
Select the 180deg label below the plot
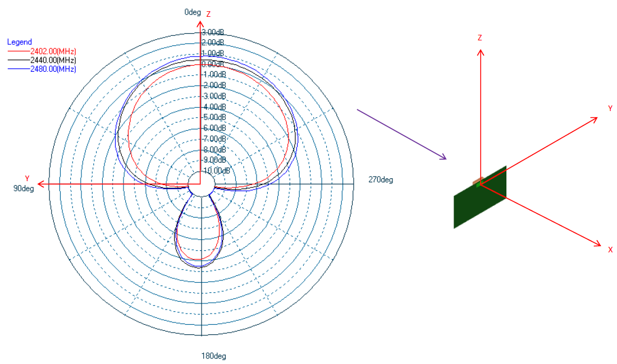pyautogui.click(x=214, y=356)
